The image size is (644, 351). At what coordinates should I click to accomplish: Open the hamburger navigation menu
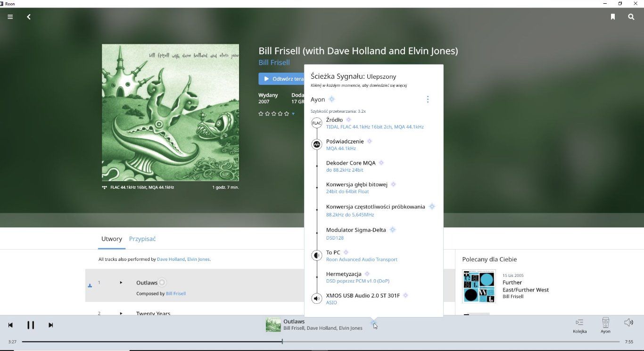pos(10,17)
